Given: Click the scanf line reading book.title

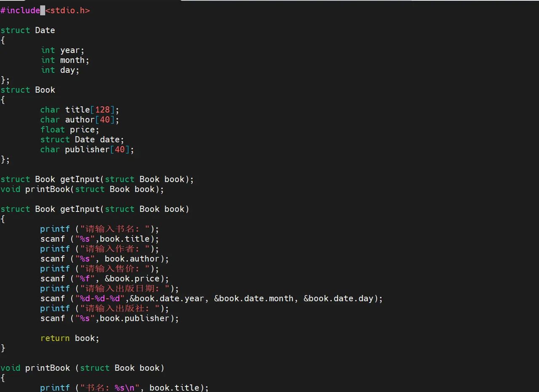Looking at the screenshot, I should click(x=100, y=239).
